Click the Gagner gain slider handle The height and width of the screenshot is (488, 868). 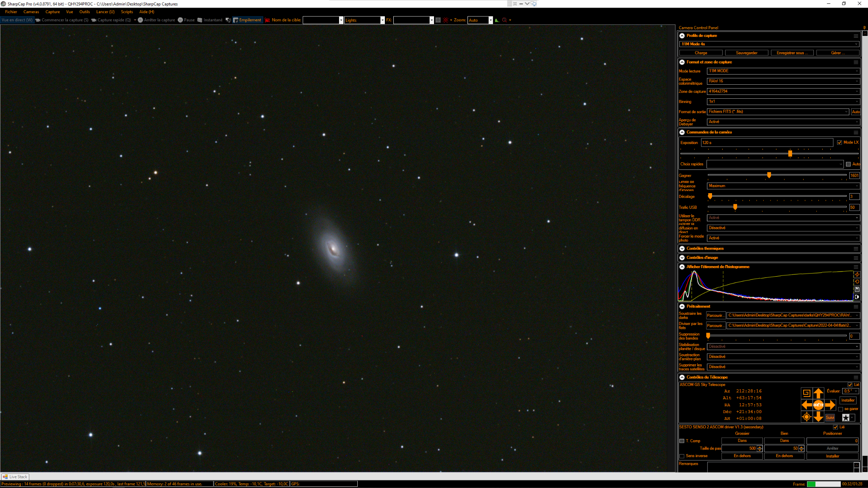tap(769, 175)
